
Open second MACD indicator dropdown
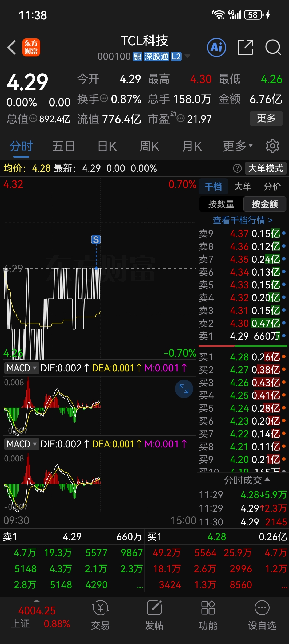pyautogui.click(x=21, y=444)
